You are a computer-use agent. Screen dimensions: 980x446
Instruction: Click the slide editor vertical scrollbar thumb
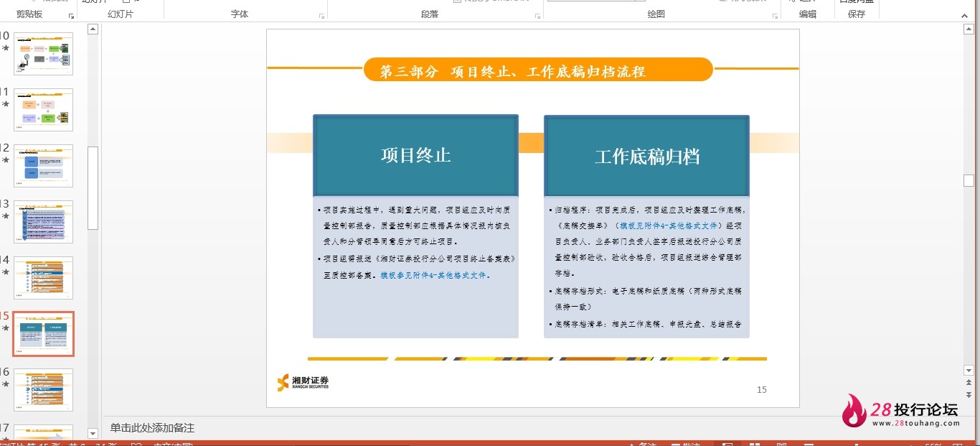tap(969, 181)
